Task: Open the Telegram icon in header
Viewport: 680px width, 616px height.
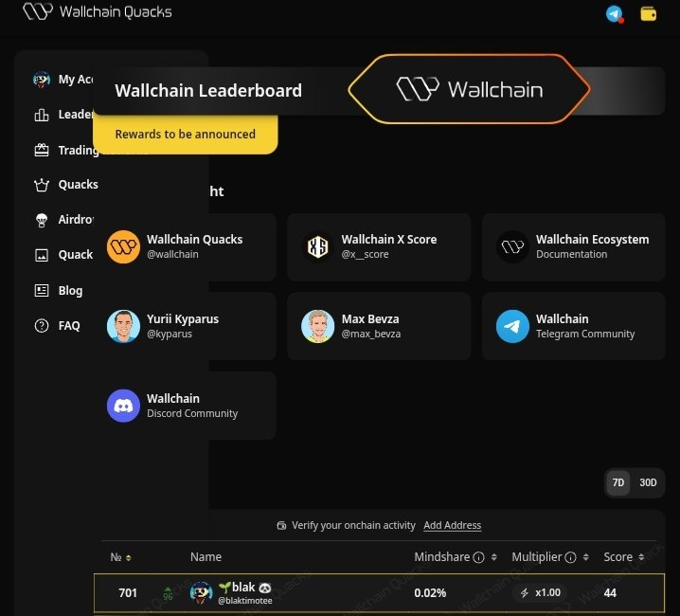Action: (x=614, y=14)
